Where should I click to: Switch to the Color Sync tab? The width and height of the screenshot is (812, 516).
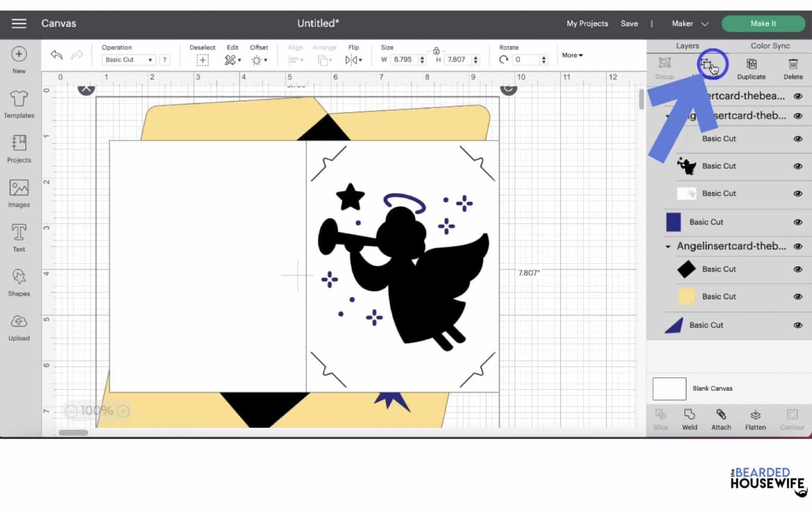pos(770,45)
